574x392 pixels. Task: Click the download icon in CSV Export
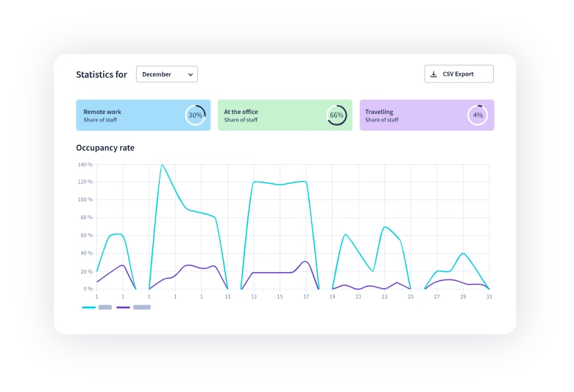pos(433,74)
